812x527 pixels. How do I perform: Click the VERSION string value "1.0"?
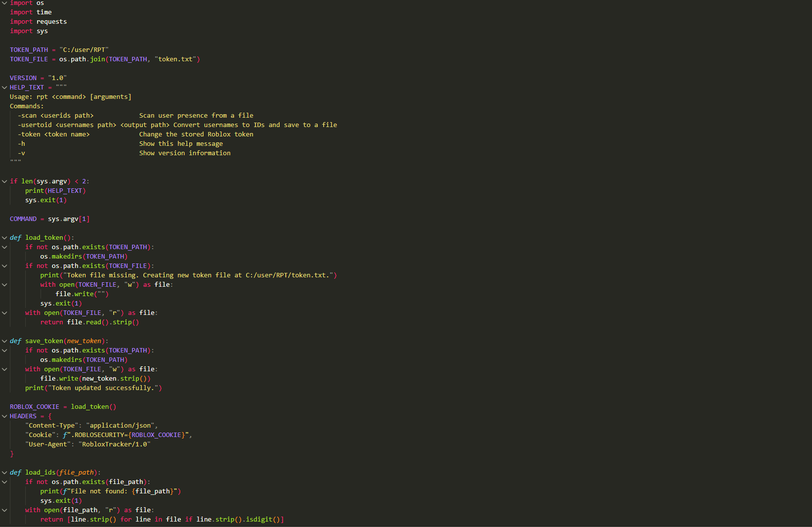[57, 78]
